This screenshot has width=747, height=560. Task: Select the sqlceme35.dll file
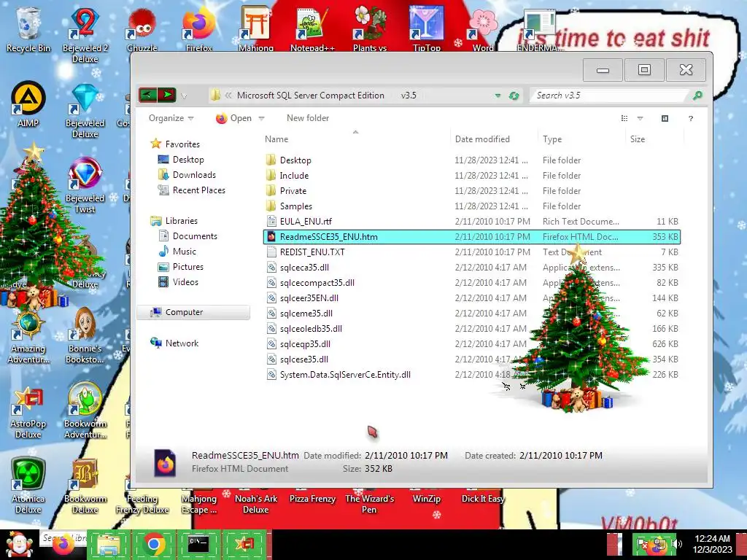306,314
